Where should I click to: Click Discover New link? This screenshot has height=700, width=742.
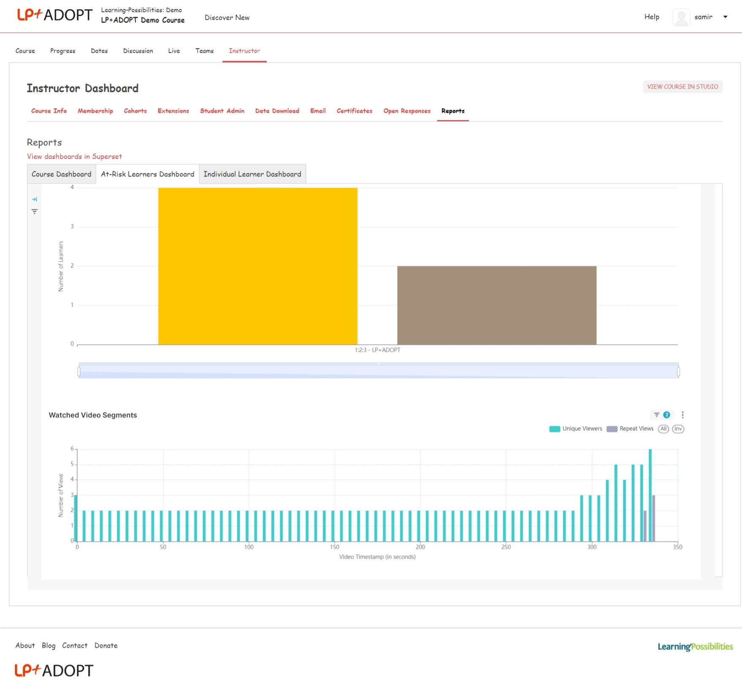tap(227, 17)
